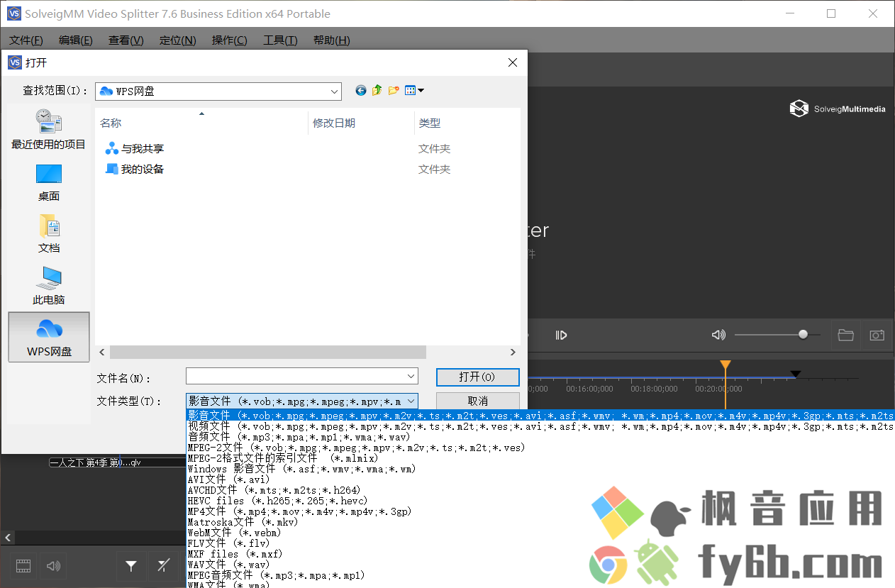Screen dimensions: 895x588
Task: Click the volume slider handle
Action: [803, 335]
